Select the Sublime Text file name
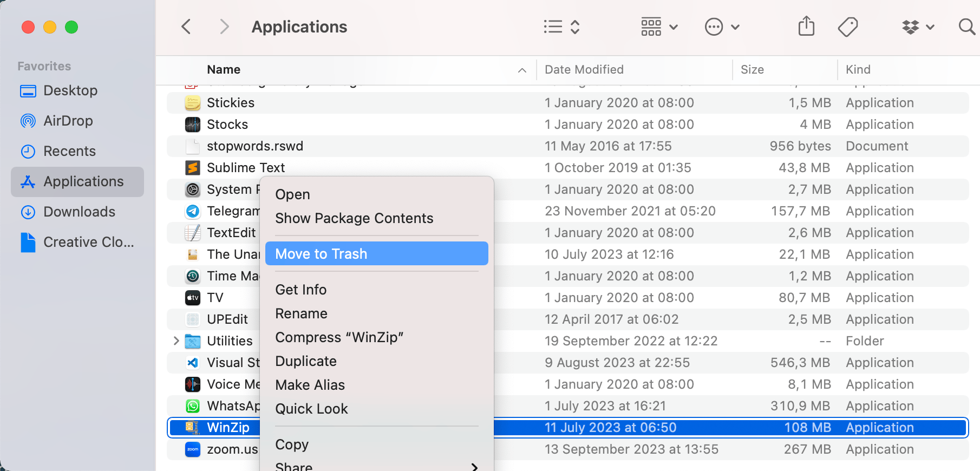Image resolution: width=980 pixels, height=471 pixels. tap(246, 168)
